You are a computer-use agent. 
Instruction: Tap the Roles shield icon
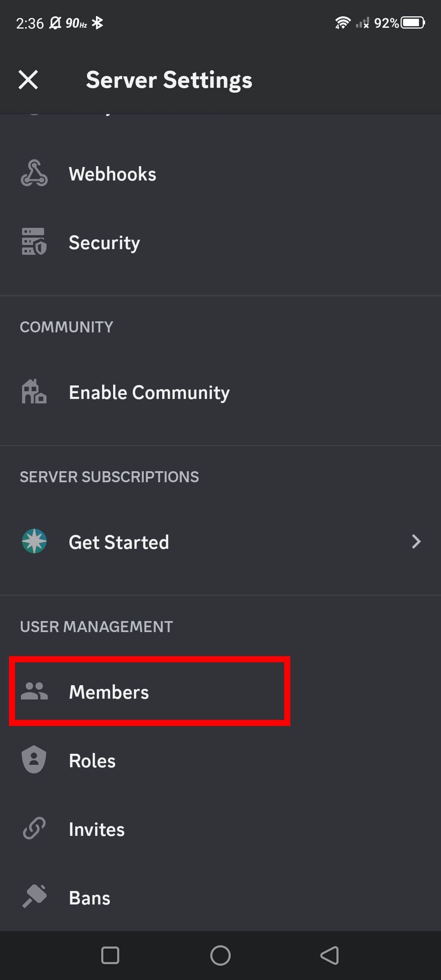(x=34, y=760)
